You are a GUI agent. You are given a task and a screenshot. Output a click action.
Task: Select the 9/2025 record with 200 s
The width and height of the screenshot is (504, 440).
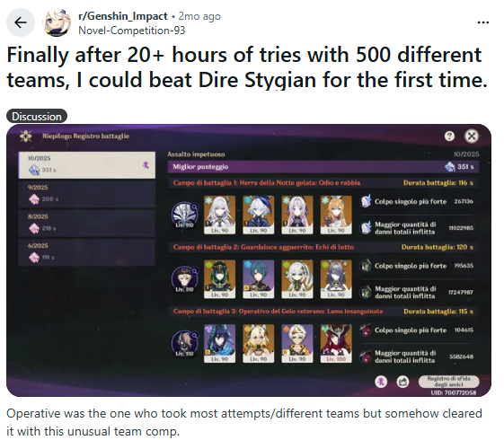[x=87, y=194]
